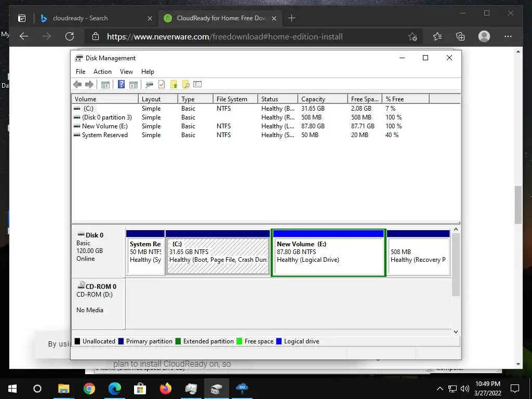Click the Logical drive blue legend swatch
The height and width of the screenshot is (399, 532).
pyautogui.click(x=279, y=341)
